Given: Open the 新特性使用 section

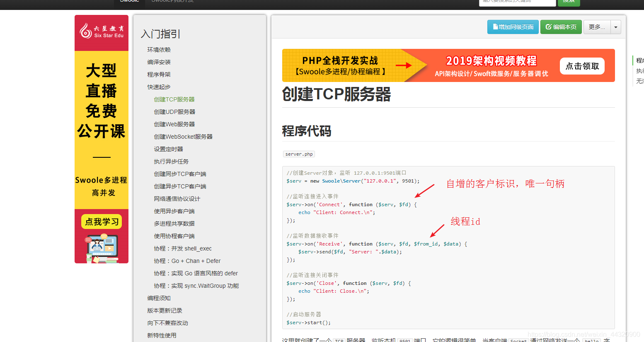Looking at the screenshot, I should [x=162, y=335].
